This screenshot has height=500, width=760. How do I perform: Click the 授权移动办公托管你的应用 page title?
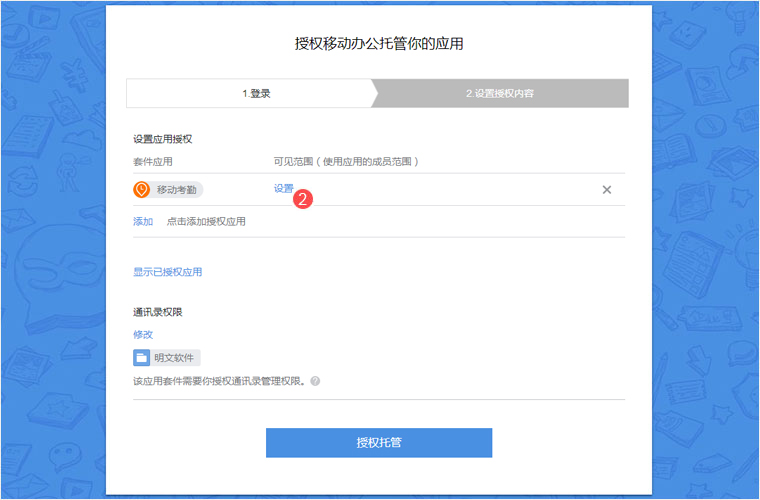click(x=379, y=44)
